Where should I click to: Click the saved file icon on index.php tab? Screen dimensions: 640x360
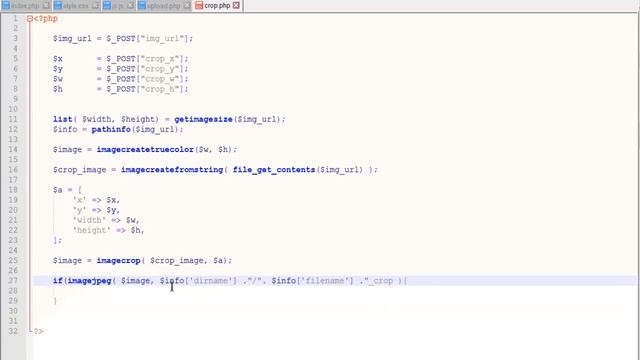(6, 6)
